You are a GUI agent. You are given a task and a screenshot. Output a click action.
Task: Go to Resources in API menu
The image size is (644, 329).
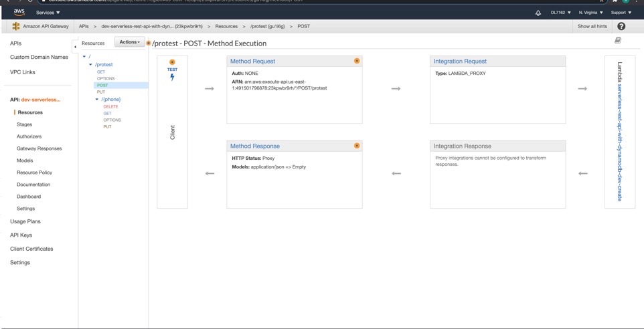point(30,112)
